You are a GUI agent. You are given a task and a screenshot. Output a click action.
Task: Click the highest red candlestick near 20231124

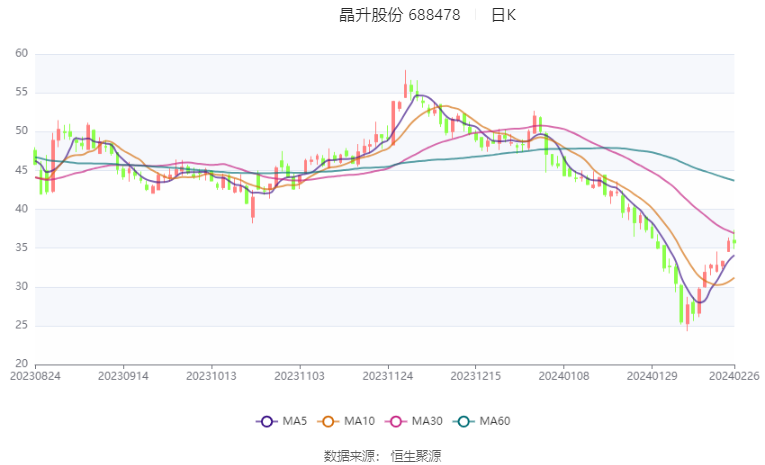point(405,84)
